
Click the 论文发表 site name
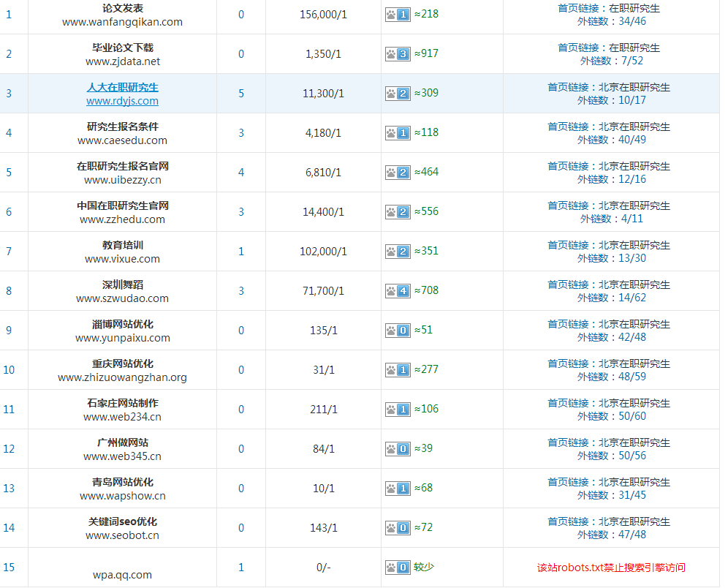click(x=122, y=8)
